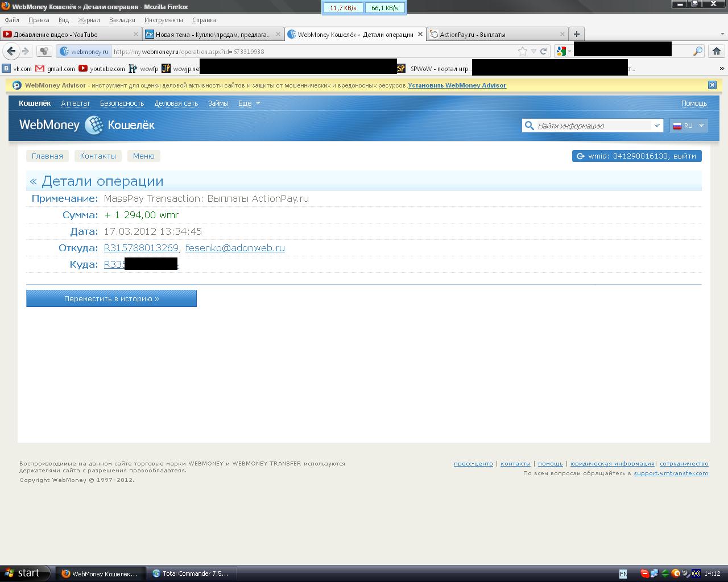Screen dimensions: 728x582
Task: Open 'юридическая информация' footer link
Action: (x=612, y=464)
